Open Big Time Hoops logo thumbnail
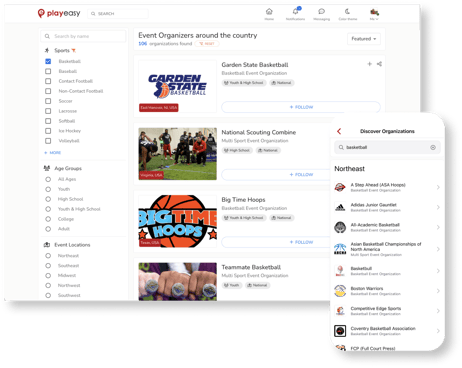 pos(178,221)
